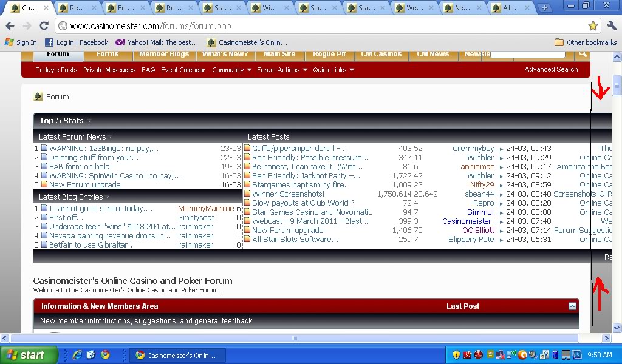The width and height of the screenshot is (622, 364).
Task: Click the post icon beside New Forum upgrade news
Action: [x=44, y=184]
